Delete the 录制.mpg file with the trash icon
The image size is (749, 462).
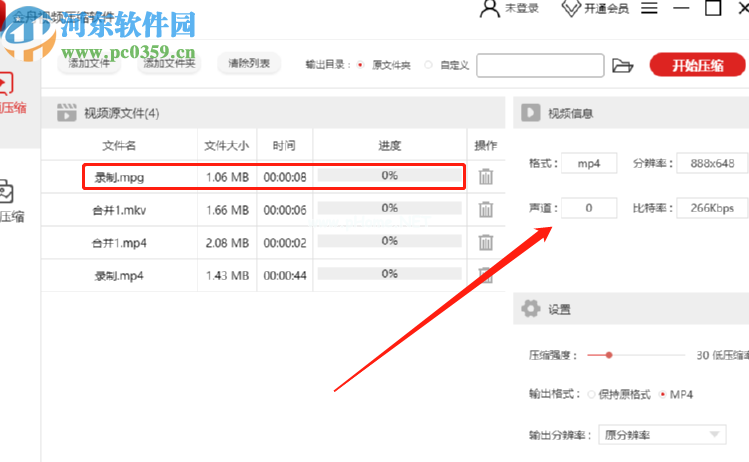486,177
